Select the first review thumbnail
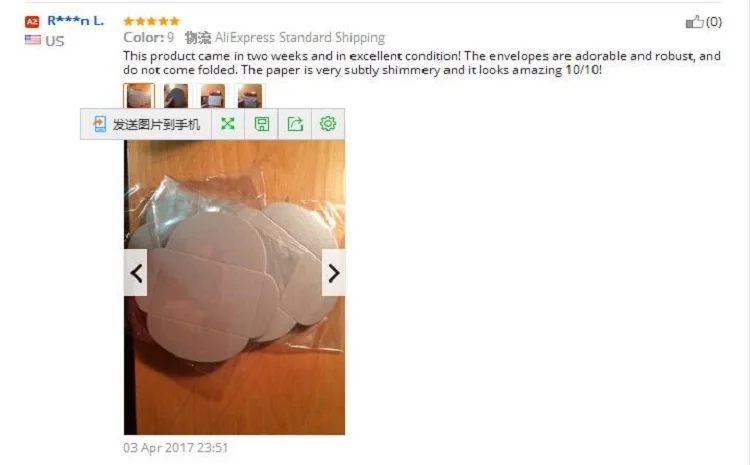Screen dimensions: 750x465 click(x=139, y=96)
